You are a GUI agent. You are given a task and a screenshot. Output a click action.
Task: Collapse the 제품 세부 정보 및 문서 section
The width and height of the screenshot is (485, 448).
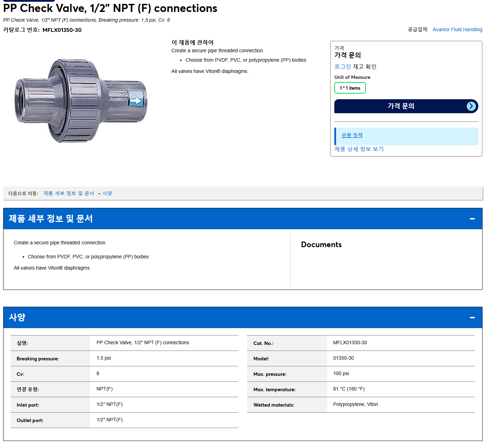(472, 219)
